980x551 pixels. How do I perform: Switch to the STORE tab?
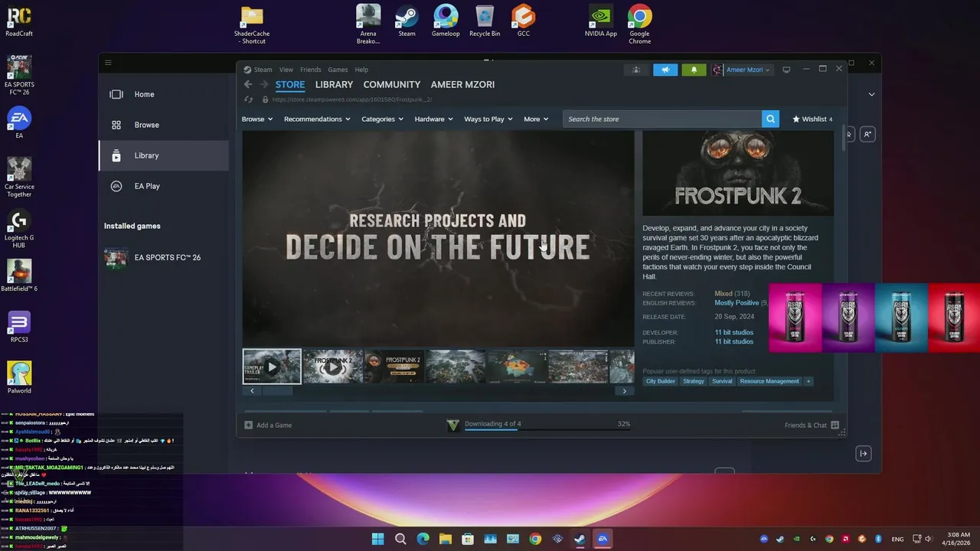tap(290, 84)
